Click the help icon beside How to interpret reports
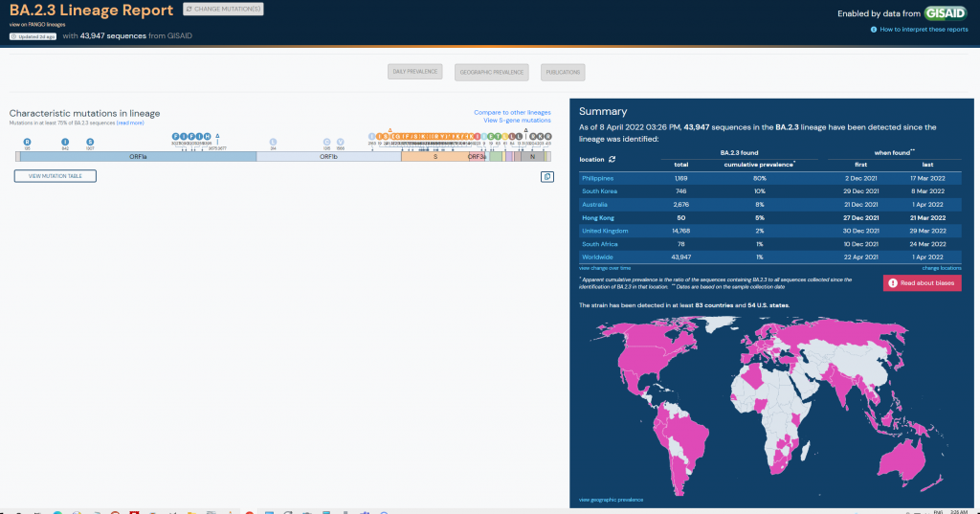Screen dimensions: 980x514 click(x=874, y=30)
